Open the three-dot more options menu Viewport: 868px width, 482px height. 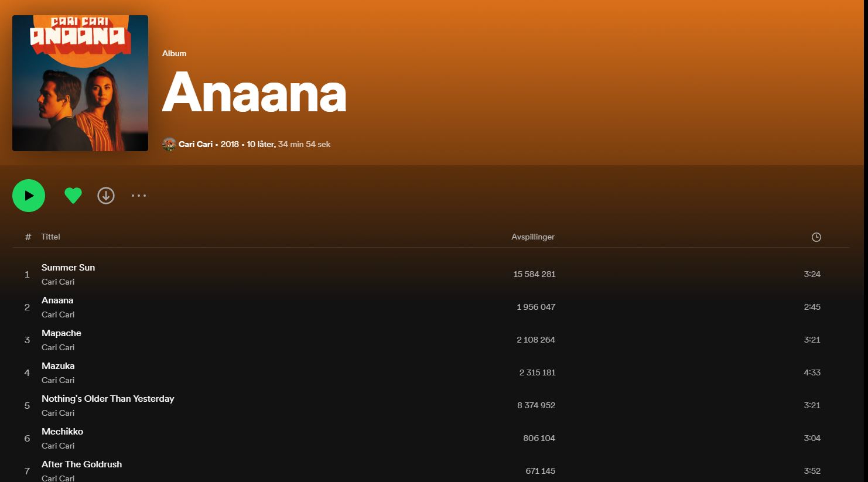(x=139, y=196)
